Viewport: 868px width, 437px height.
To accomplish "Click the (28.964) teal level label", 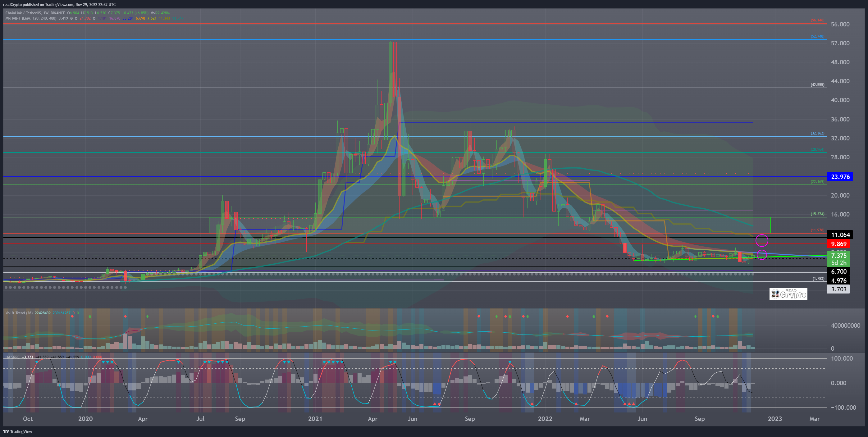I will click(x=817, y=149).
